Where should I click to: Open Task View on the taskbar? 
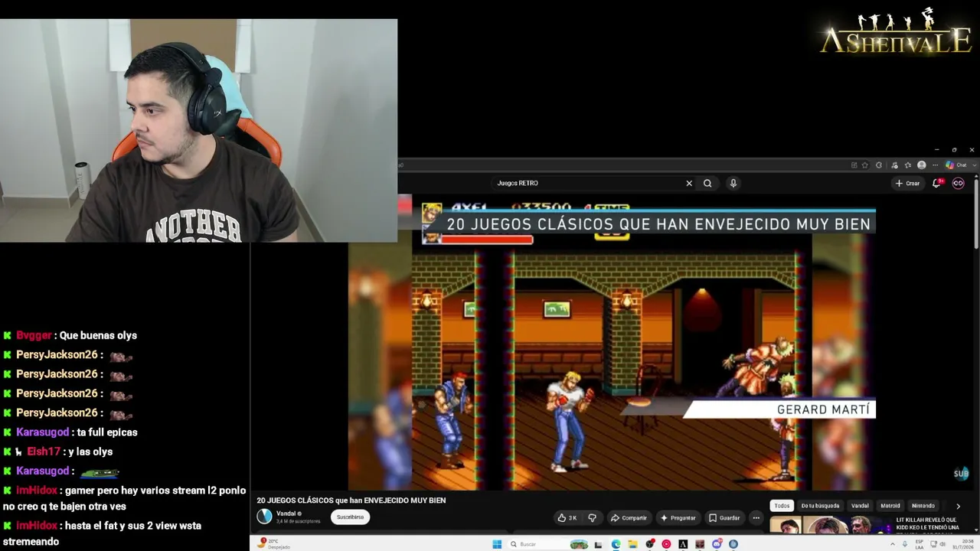tap(599, 544)
